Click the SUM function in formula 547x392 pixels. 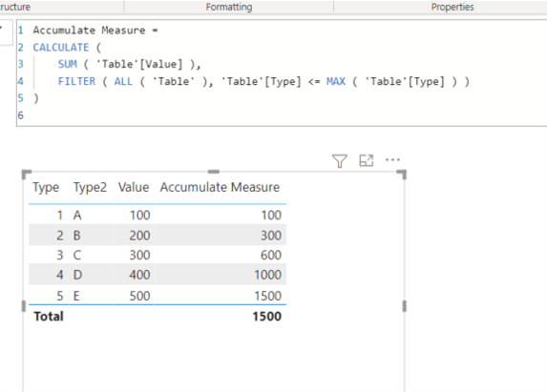point(68,64)
